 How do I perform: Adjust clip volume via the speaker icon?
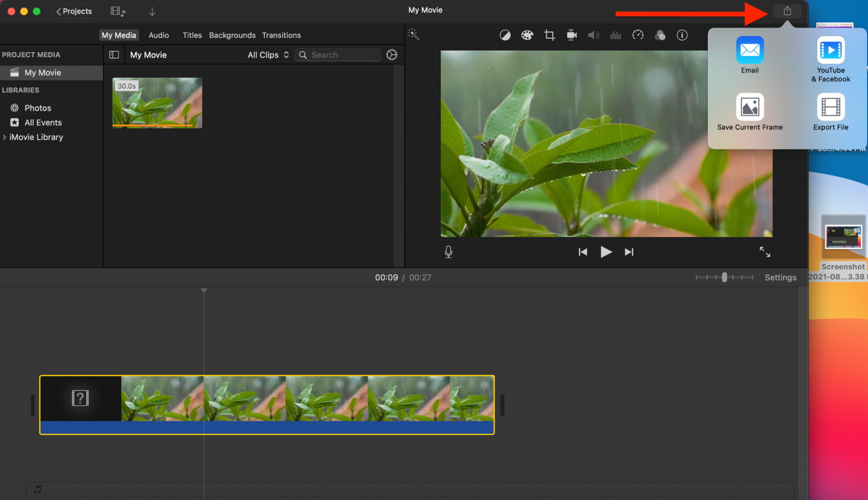coord(593,35)
